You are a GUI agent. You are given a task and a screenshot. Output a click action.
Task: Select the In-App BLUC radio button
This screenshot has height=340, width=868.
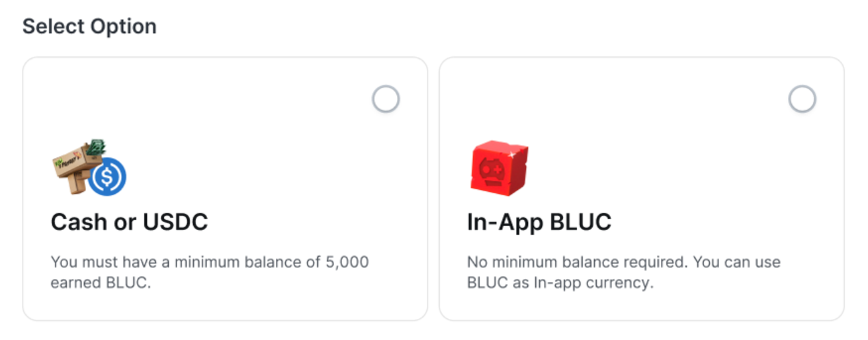802,99
